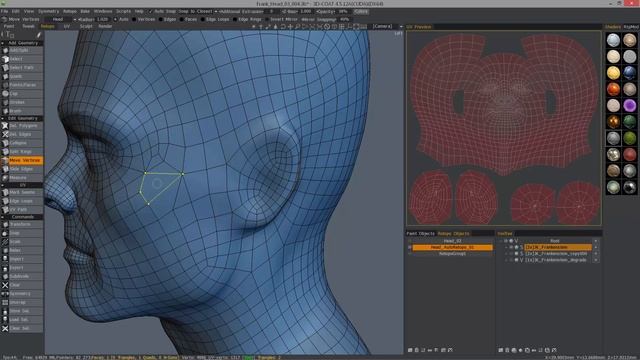Screen dimensions: 640x360
Task: Open the Symmetry menu
Action: (48, 11)
